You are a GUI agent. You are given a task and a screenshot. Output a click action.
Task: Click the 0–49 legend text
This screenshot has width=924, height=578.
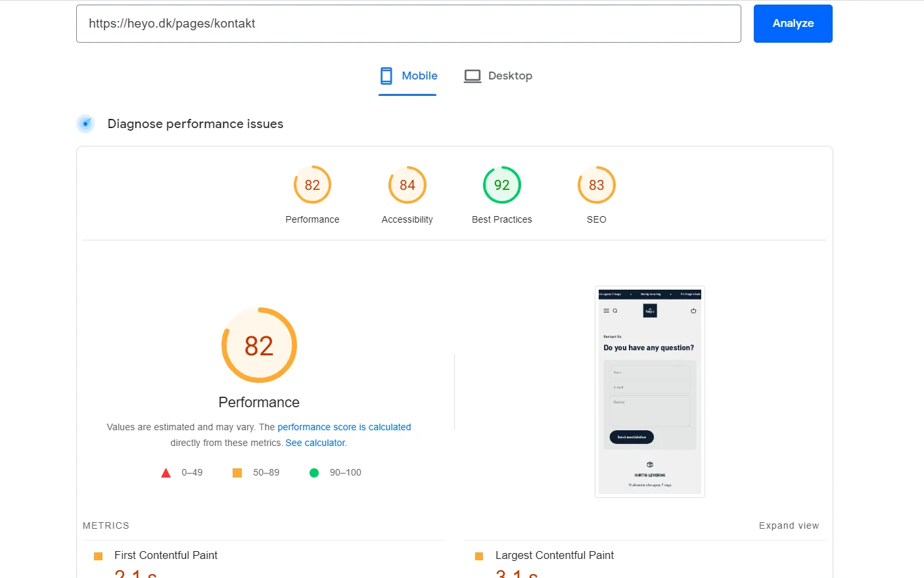(x=192, y=473)
